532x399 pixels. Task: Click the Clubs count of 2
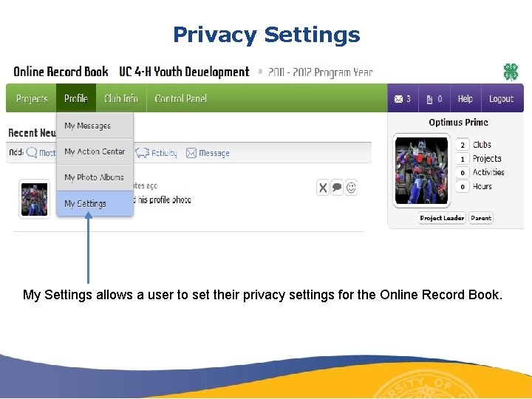(x=463, y=145)
